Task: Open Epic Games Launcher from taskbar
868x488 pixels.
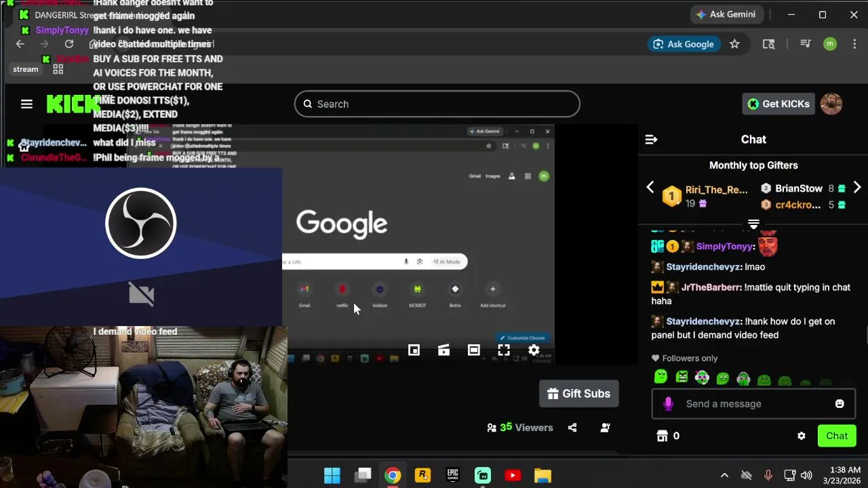Action: 452,475
